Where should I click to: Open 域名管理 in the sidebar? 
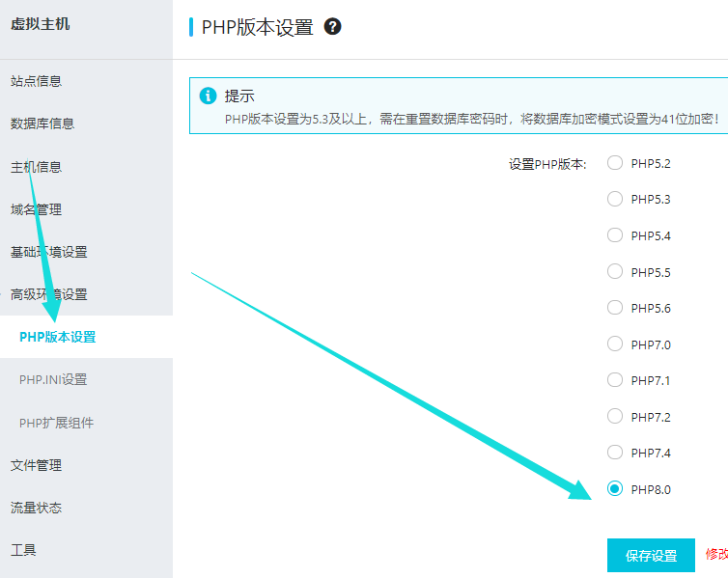(36, 209)
